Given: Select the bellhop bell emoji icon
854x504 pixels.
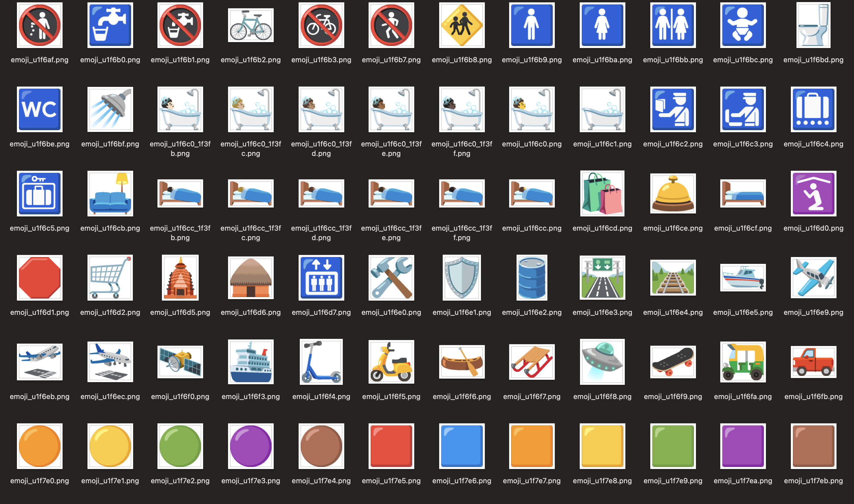Looking at the screenshot, I should coord(673,194).
